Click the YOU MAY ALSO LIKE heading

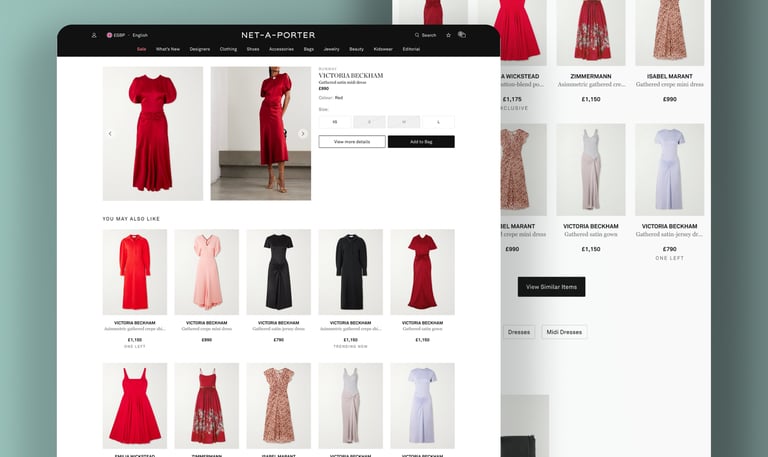[x=131, y=219]
